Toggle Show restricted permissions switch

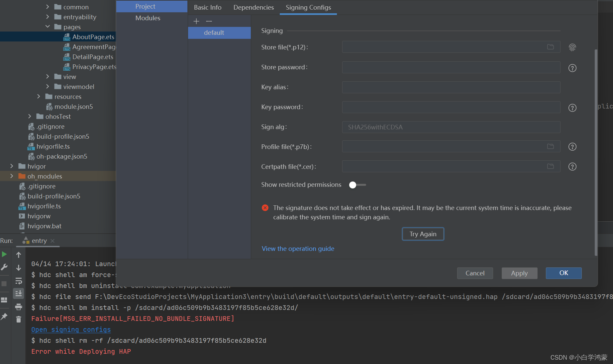(358, 185)
